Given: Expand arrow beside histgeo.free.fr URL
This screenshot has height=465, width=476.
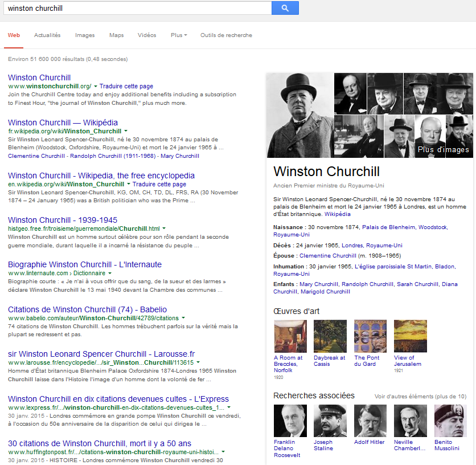Looking at the screenshot, I should click(164, 229).
